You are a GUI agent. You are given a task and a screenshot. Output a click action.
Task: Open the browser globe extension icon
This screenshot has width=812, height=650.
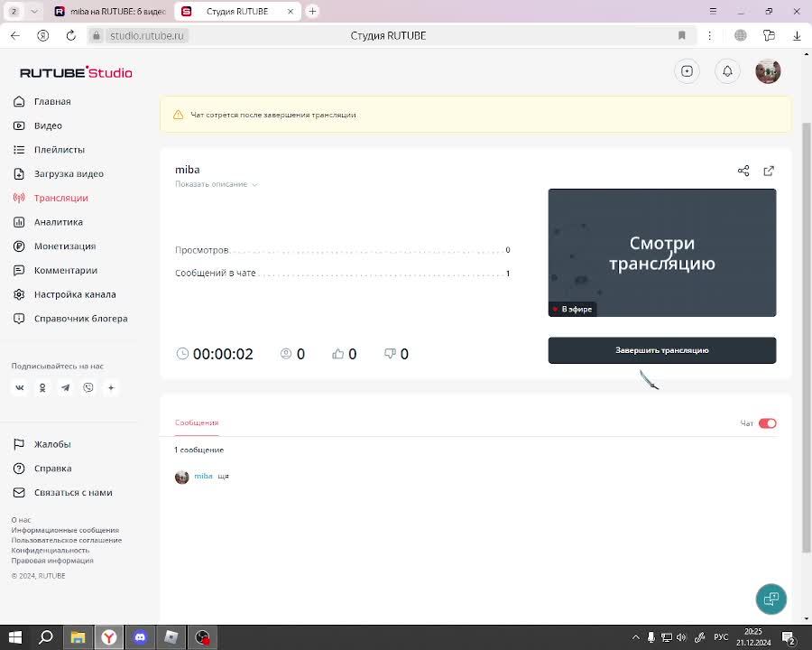[x=741, y=36]
